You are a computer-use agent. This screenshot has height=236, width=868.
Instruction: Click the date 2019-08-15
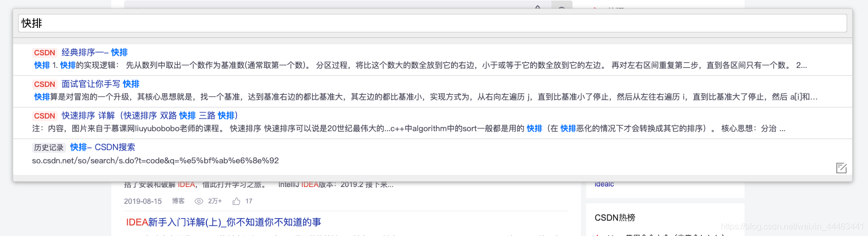[x=143, y=201]
